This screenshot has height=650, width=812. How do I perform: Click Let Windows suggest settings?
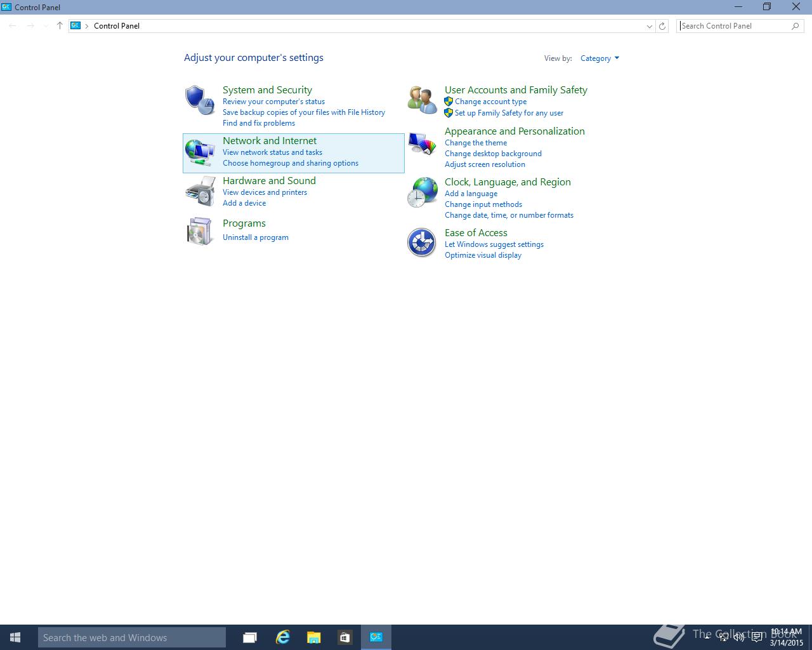494,244
